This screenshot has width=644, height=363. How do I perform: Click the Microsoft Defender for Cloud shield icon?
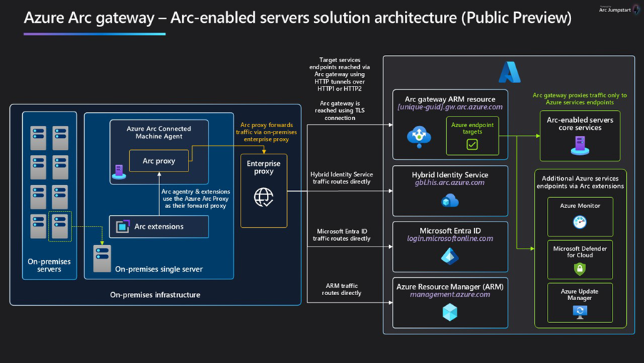coord(580,269)
